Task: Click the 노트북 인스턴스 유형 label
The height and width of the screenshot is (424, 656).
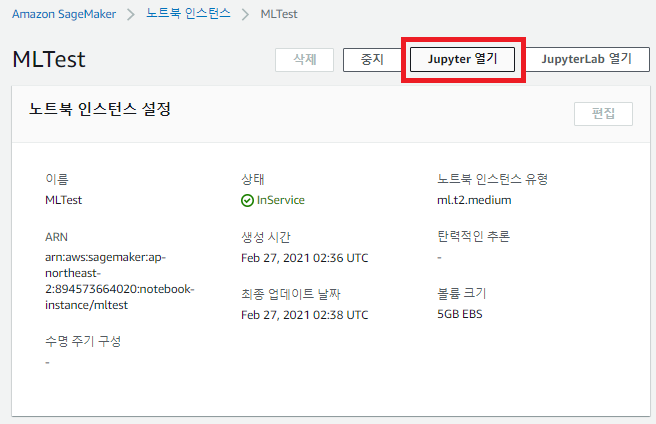Action: click(492, 179)
